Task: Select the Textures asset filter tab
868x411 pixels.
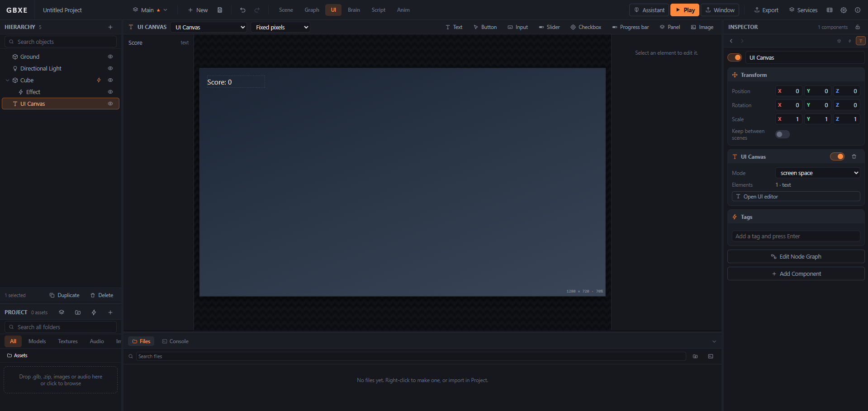Action: [x=68, y=341]
